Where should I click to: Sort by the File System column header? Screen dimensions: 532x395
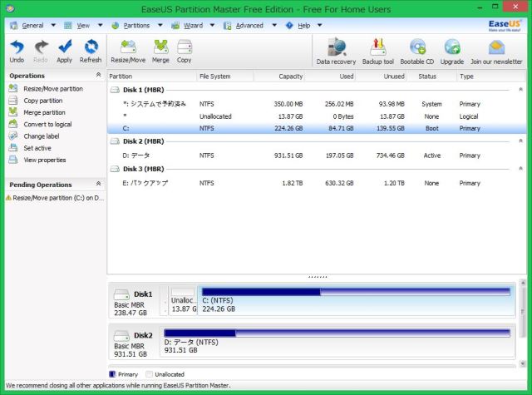(225, 77)
